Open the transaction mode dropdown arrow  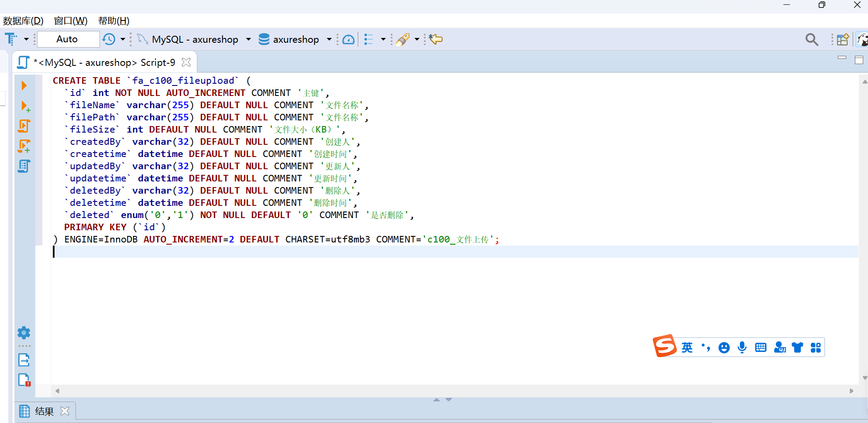(x=26, y=39)
